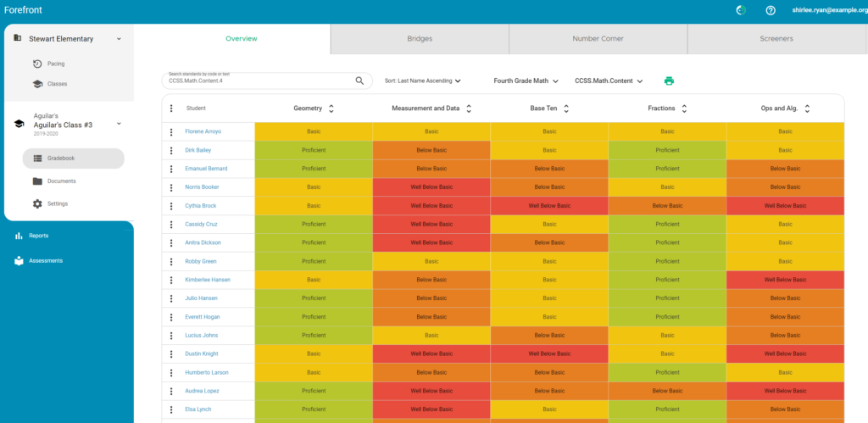This screenshot has height=423, width=868.
Task: Expand the Stewart Elementary school selector
Action: pos(119,38)
